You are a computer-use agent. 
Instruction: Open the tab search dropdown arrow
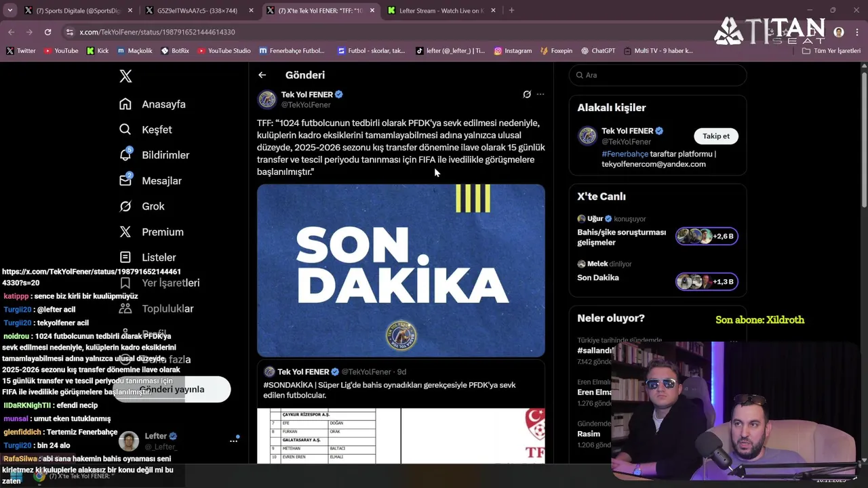click(10, 10)
